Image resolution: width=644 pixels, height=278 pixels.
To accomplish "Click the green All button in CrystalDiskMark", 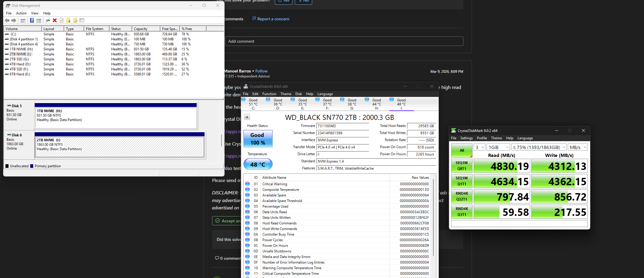I will pyautogui.click(x=462, y=150).
